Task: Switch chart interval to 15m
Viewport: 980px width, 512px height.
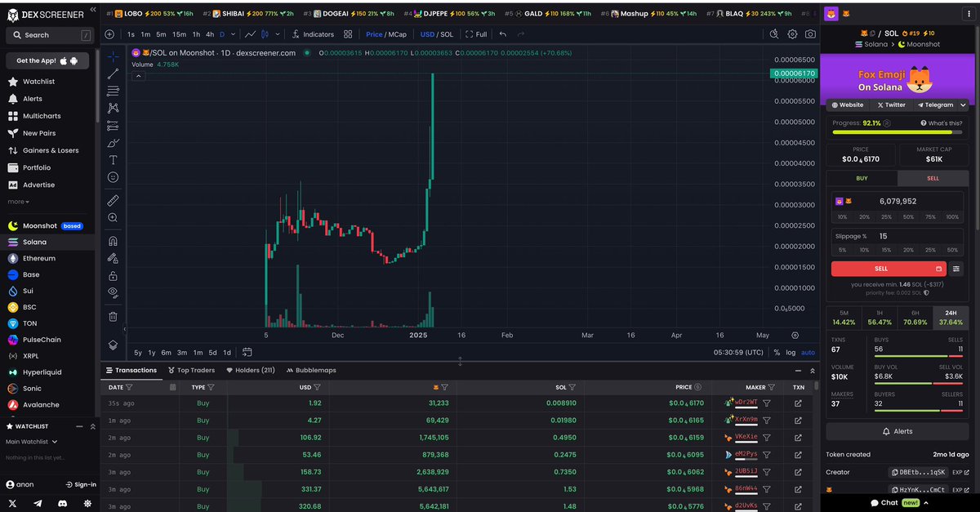Action: tap(179, 34)
